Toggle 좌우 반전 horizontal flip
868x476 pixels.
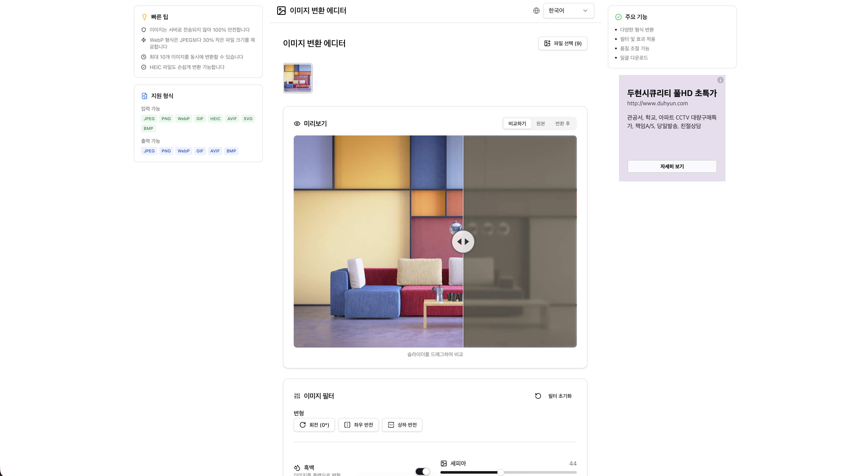(358, 425)
